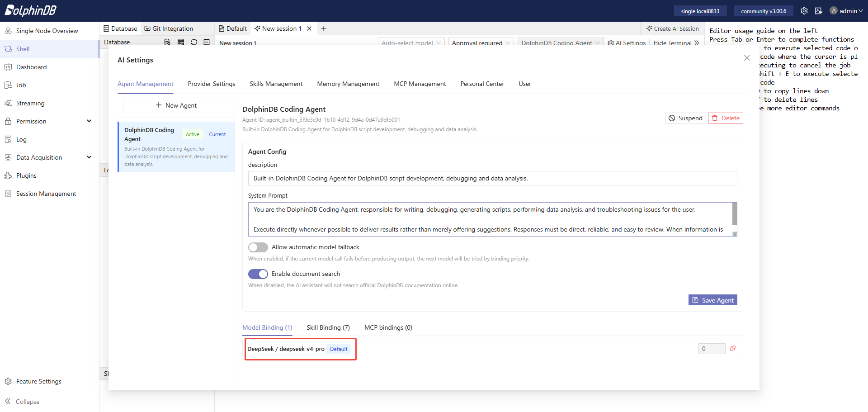Click the Shell sidebar icon
This screenshot has width=868, height=412.
click(8, 49)
